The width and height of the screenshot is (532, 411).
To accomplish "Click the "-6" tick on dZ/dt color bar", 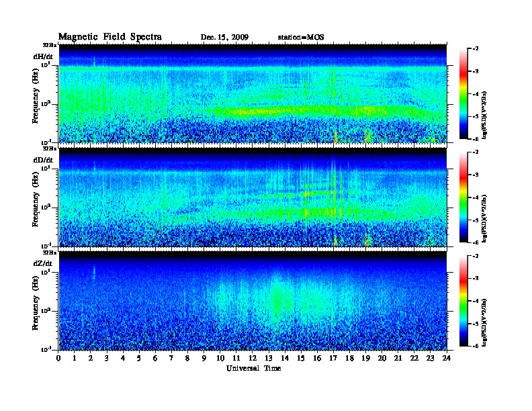I will (476, 347).
